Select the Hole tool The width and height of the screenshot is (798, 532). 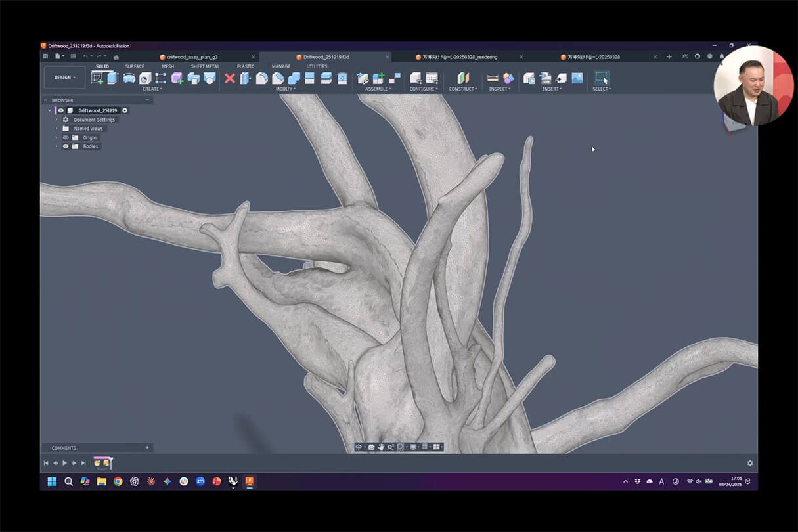(x=145, y=78)
